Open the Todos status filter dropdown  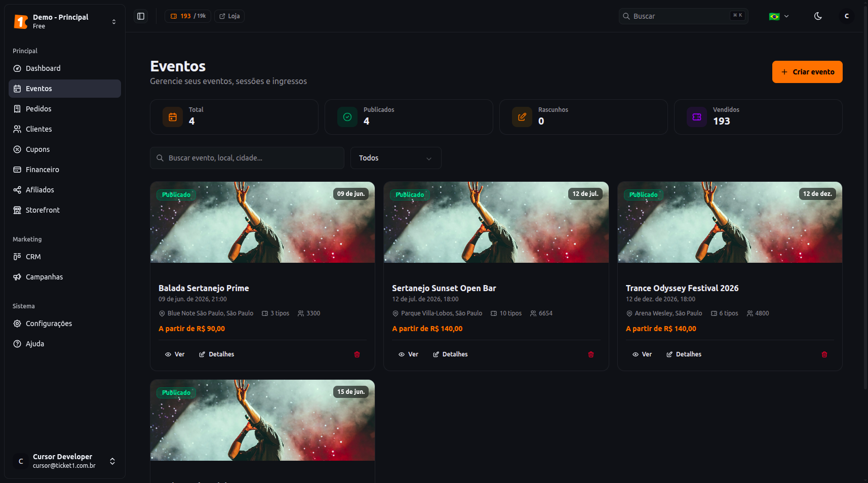(396, 158)
